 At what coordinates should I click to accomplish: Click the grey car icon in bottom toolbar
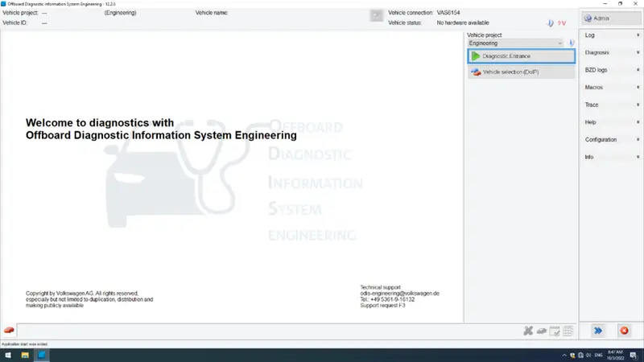541,331
